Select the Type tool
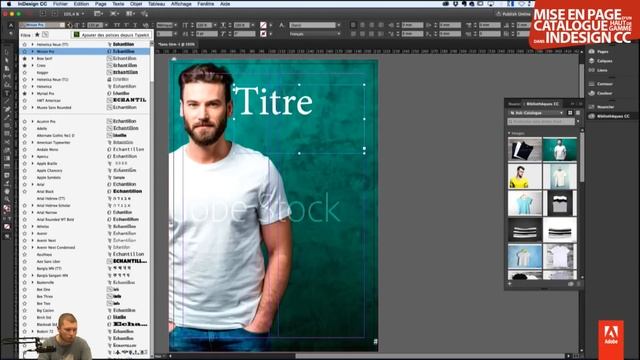 tap(7, 93)
